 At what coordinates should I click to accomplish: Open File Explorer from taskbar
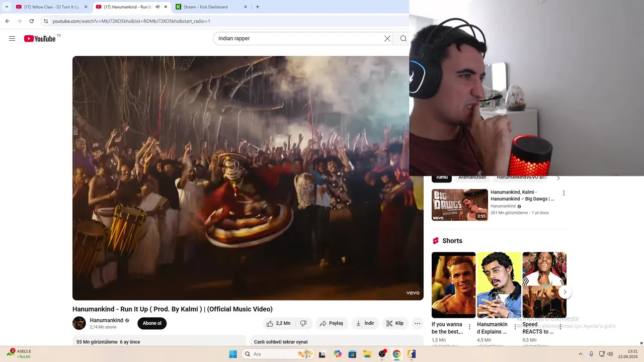point(367,354)
